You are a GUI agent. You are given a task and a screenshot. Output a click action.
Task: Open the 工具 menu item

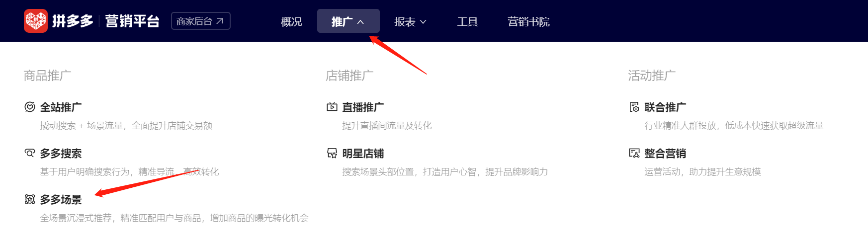[467, 22]
